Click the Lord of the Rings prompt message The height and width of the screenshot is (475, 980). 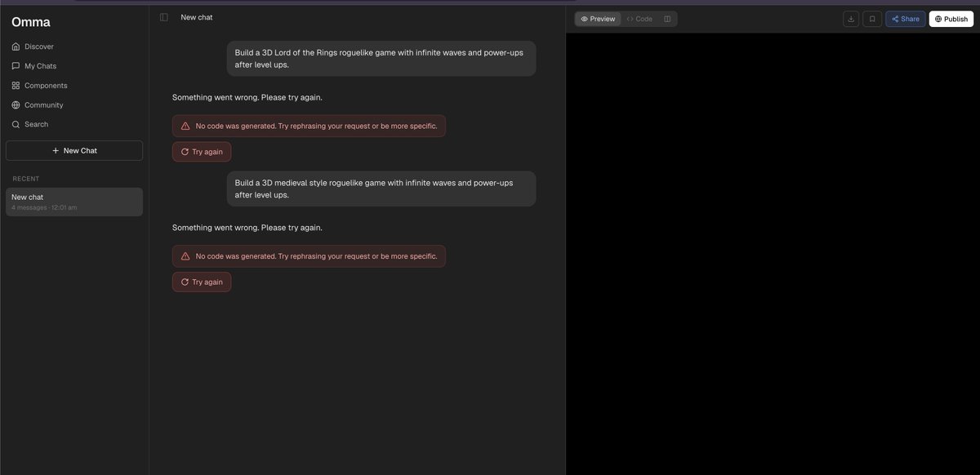pyautogui.click(x=381, y=59)
